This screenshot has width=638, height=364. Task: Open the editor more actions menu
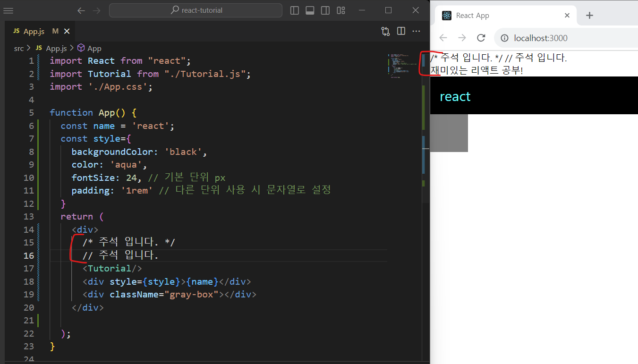416,31
